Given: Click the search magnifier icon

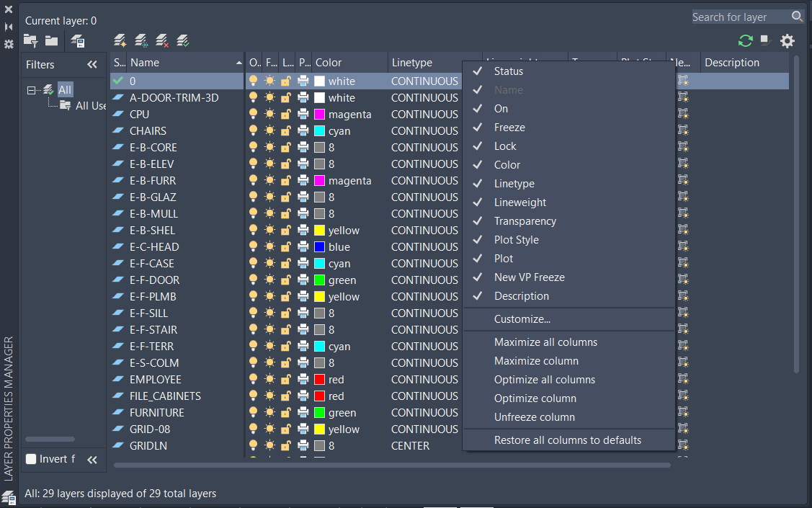Looking at the screenshot, I should (x=797, y=17).
